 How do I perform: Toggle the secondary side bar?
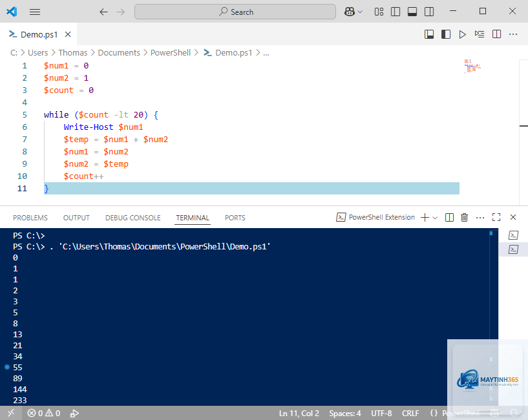click(429, 12)
